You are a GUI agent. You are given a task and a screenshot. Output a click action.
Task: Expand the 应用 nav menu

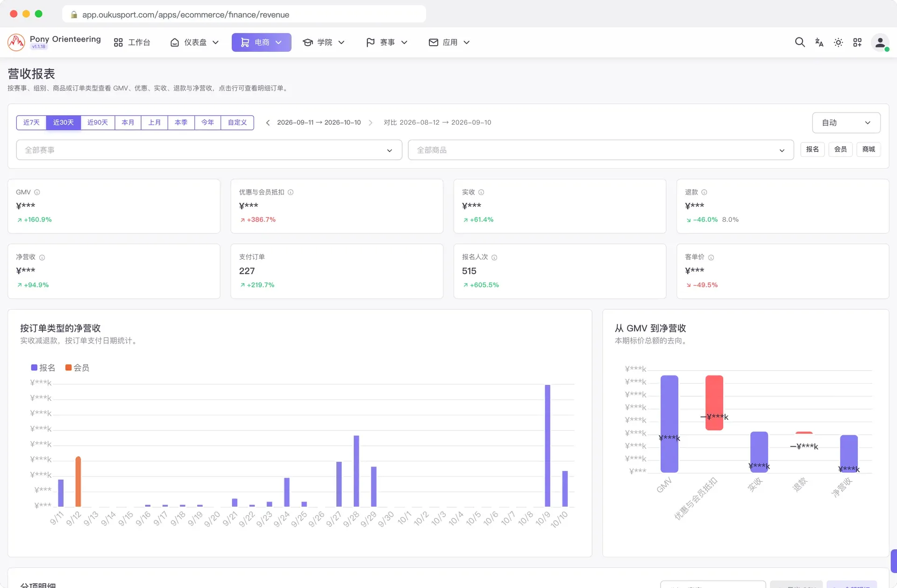(449, 43)
